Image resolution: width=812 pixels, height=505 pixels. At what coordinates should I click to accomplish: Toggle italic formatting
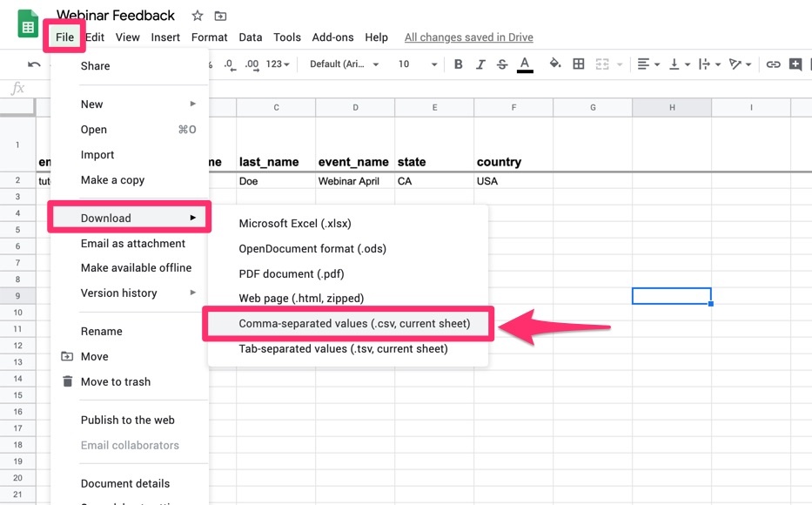point(480,64)
